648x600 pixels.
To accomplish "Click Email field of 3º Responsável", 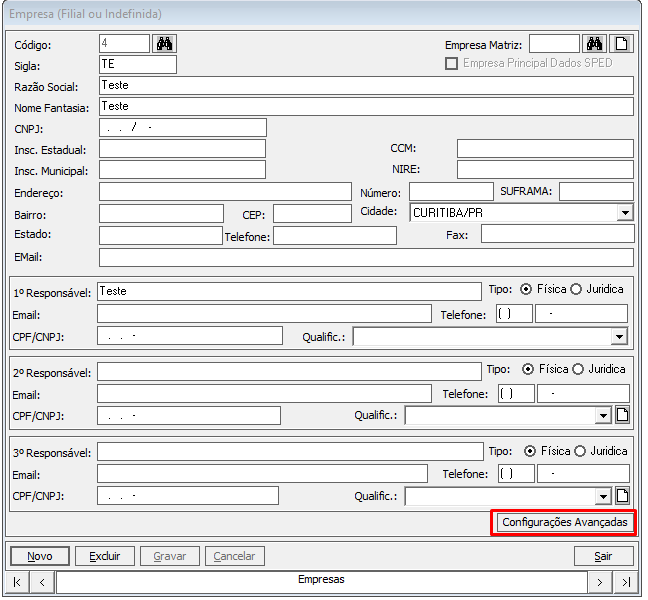I will tap(262, 474).
